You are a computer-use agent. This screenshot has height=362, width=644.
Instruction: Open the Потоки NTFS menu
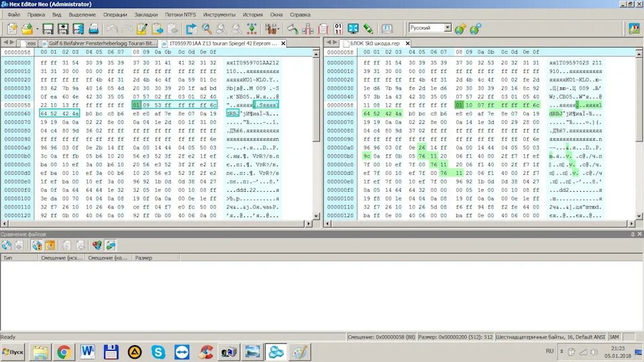(x=180, y=14)
